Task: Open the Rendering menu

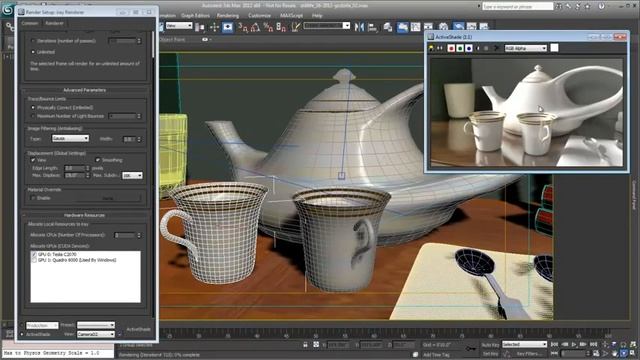Action: point(227,16)
